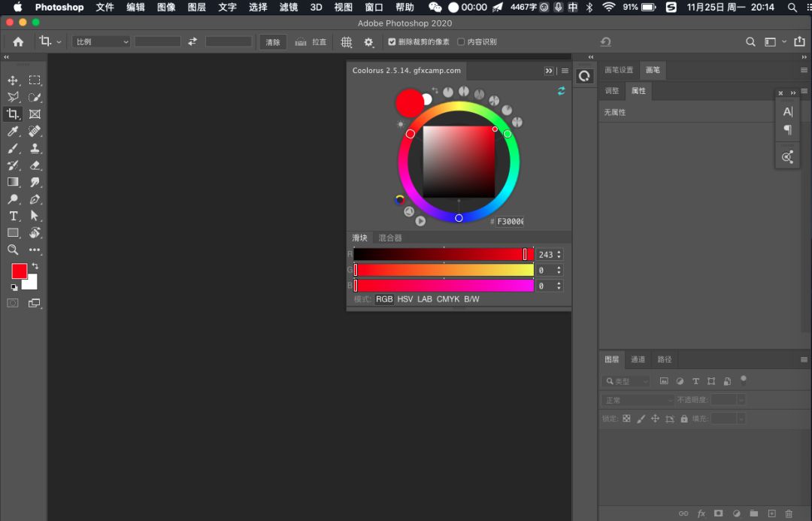The image size is (812, 521).
Task: Select the Horizontal Type tool
Action: click(13, 216)
